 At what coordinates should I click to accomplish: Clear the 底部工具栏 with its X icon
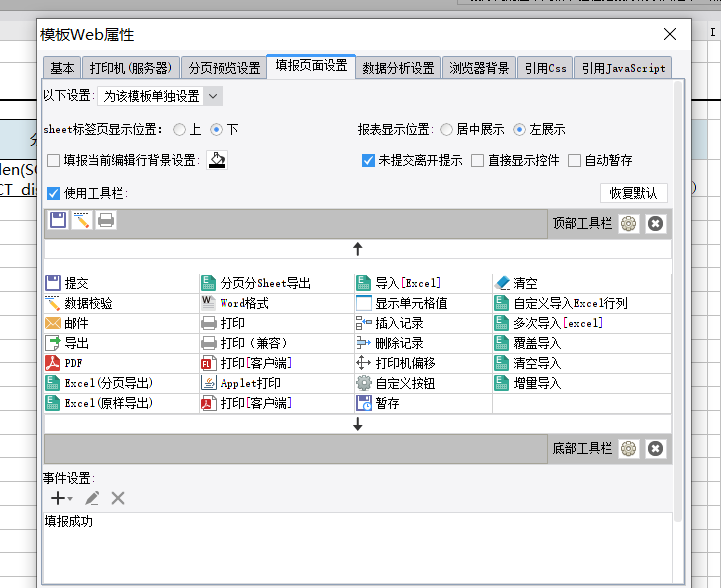655,449
